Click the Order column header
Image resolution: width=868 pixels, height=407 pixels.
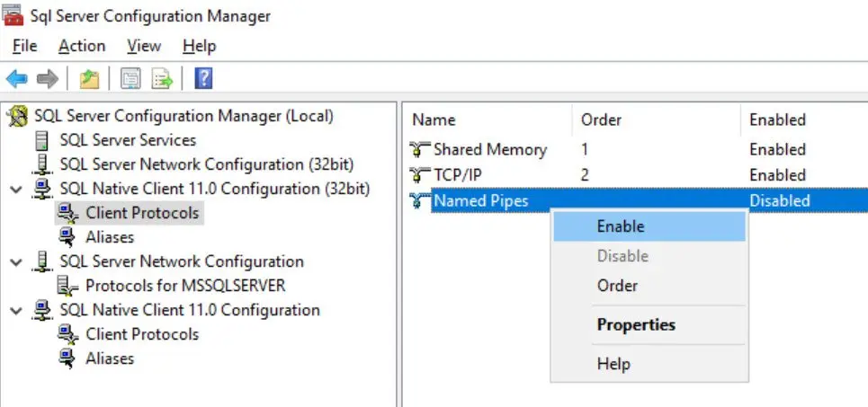tap(657, 120)
